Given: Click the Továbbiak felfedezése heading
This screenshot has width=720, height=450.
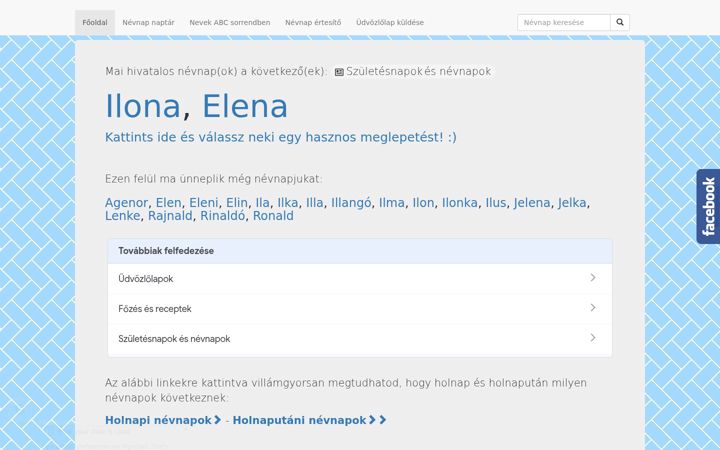Looking at the screenshot, I should pos(166,251).
